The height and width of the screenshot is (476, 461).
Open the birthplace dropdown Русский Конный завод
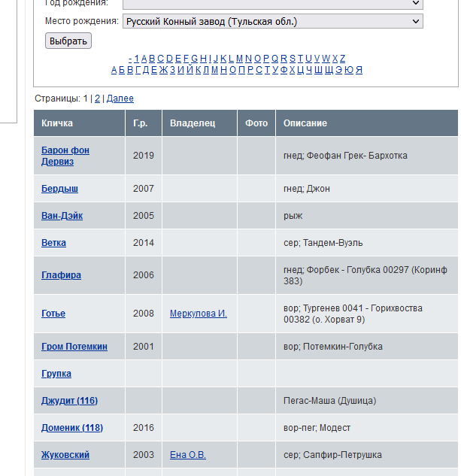(272, 22)
